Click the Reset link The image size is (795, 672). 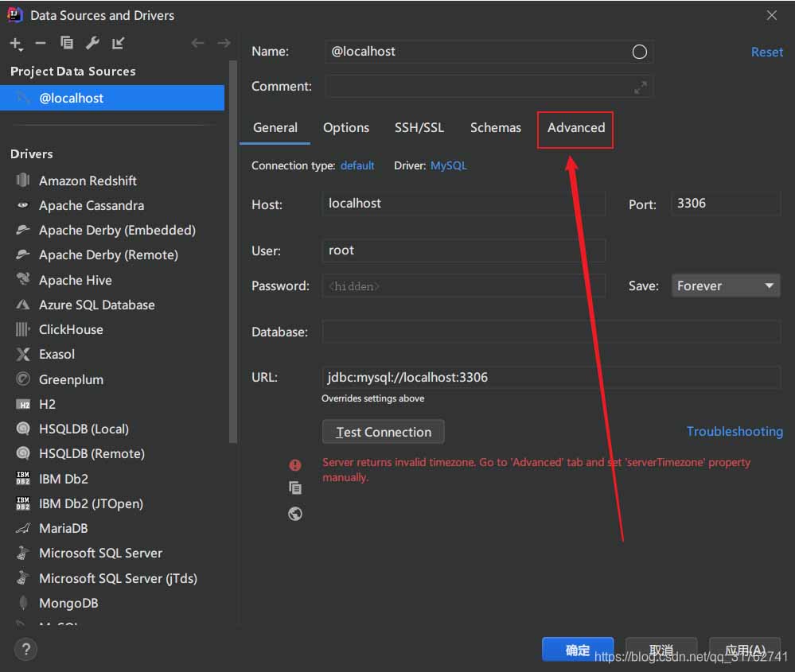click(766, 52)
